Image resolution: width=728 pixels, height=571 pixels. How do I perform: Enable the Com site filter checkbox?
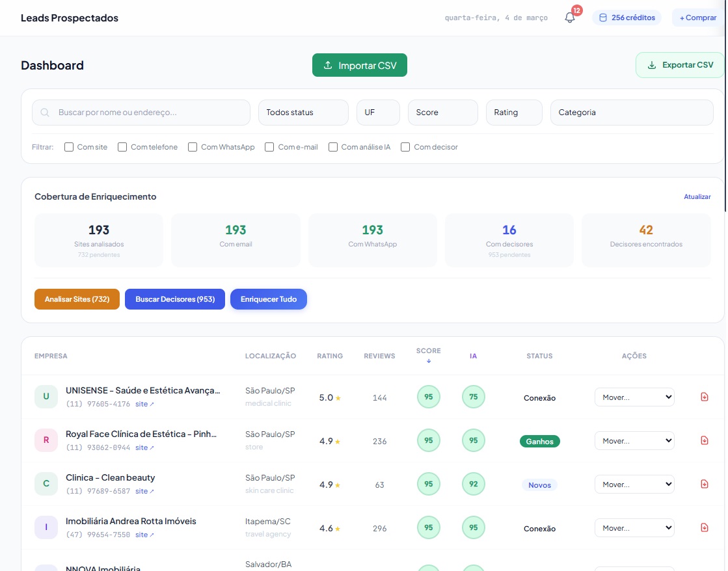pos(69,147)
